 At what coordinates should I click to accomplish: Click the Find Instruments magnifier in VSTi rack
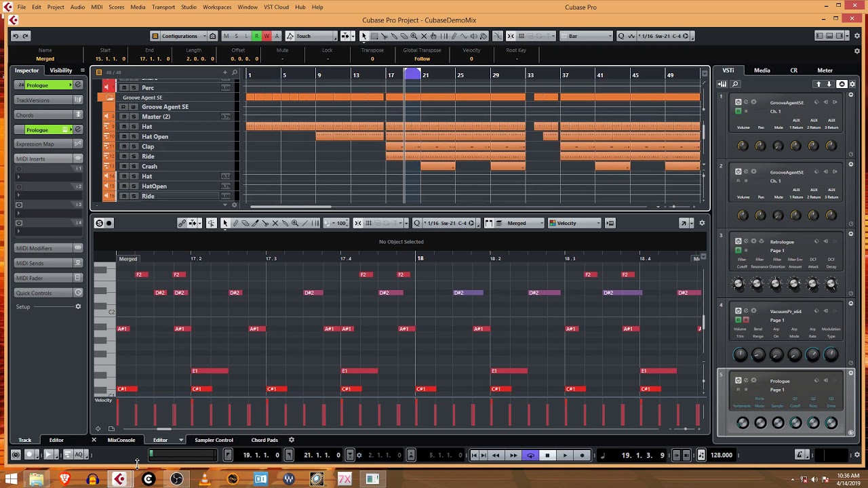pyautogui.click(x=735, y=84)
